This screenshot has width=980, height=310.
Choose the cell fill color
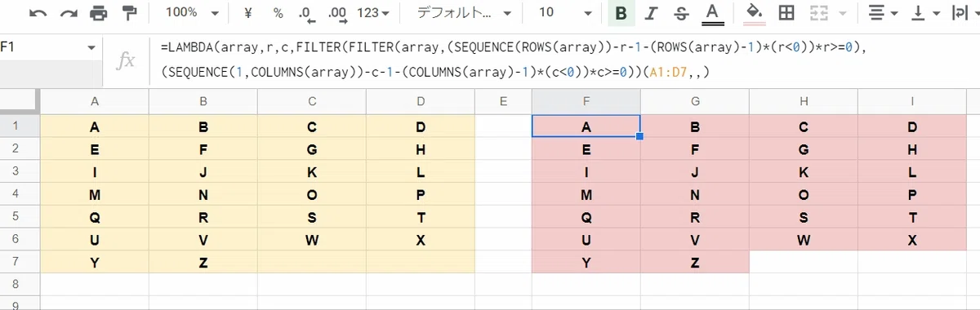point(755,13)
